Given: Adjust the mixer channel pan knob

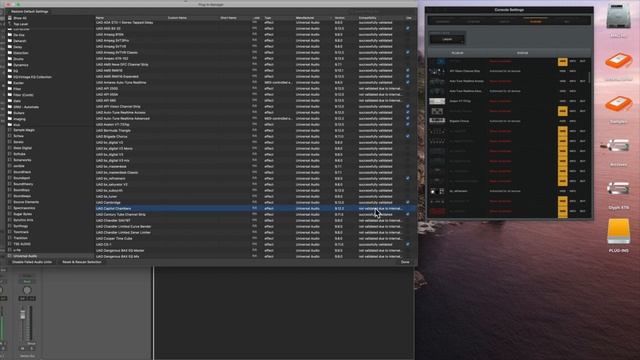Looking at the screenshot, I should coord(27,290).
